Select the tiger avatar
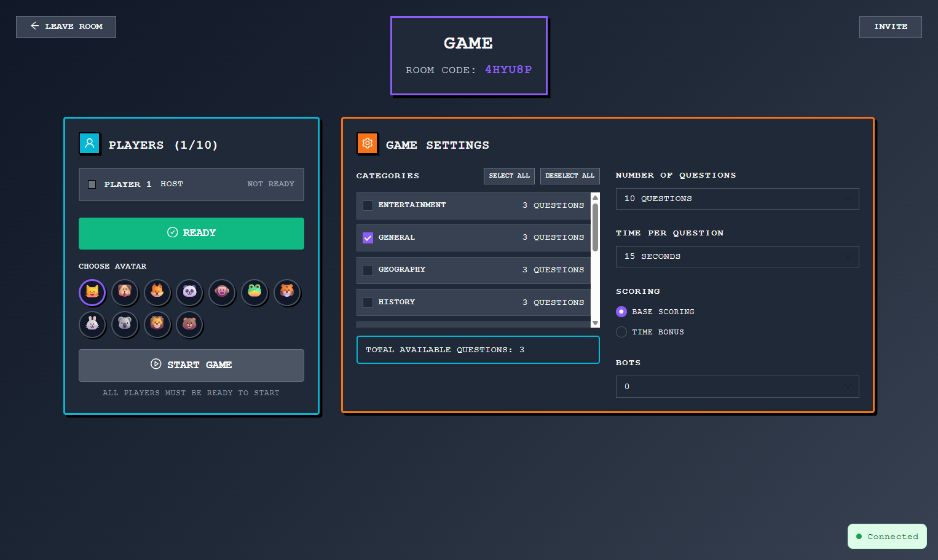 click(x=287, y=293)
